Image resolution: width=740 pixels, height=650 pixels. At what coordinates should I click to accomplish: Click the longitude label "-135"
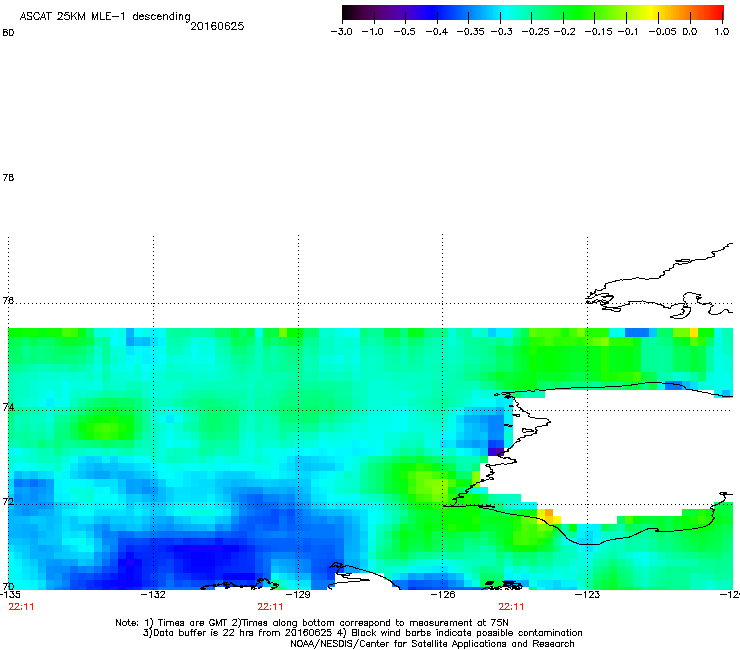coord(10,594)
